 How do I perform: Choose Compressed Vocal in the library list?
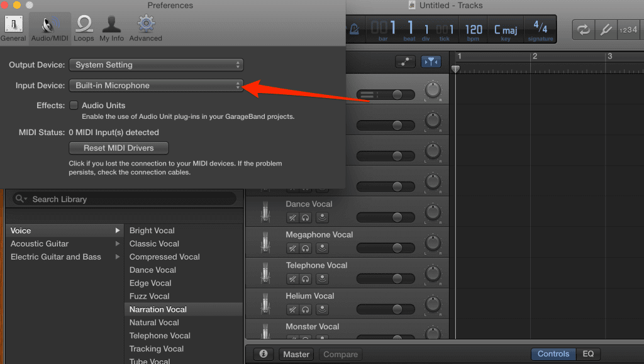click(165, 257)
